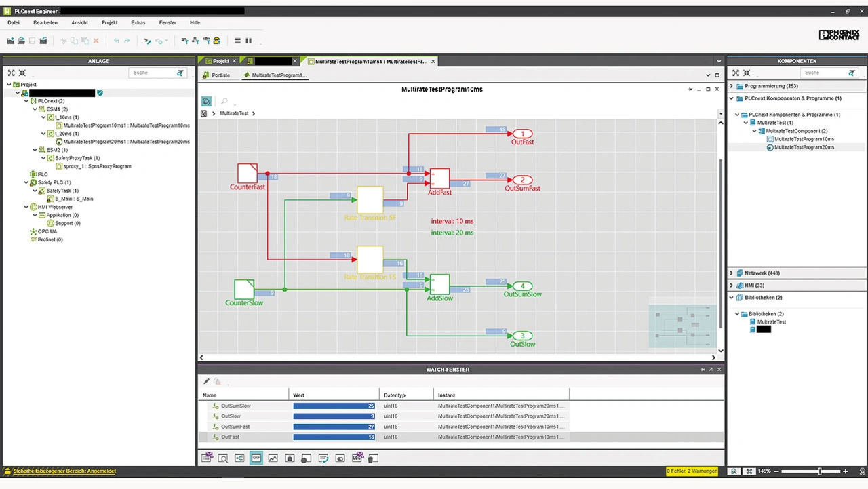Expand the Programmierung (253) section

click(x=732, y=86)
